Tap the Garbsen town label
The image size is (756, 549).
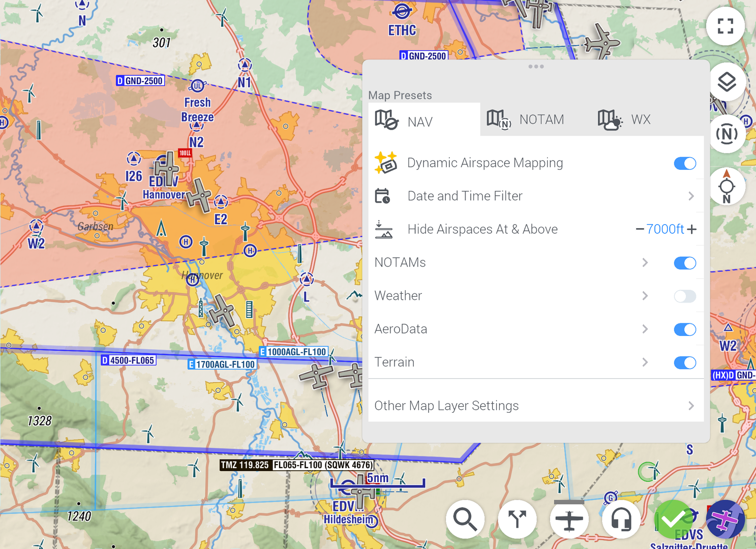coord(96,226)
